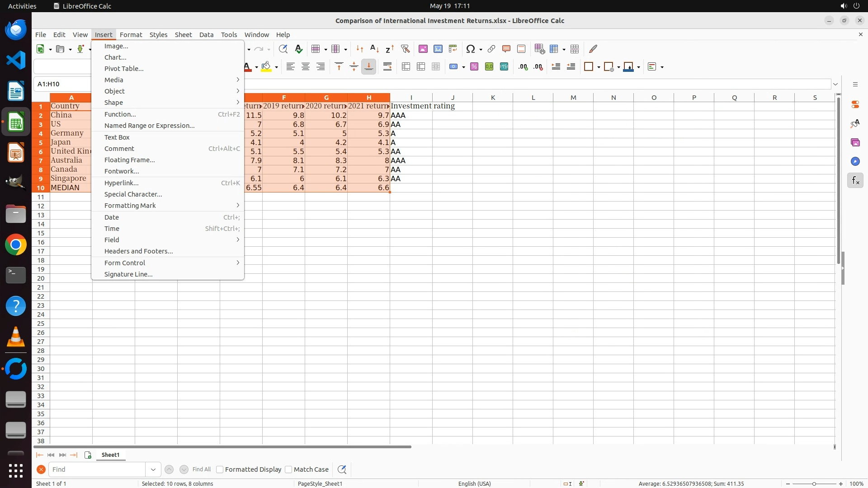Viewport: 868px width, 488px height.
Task: Click the Wrap Text icon
Action: tap(387, 67)
